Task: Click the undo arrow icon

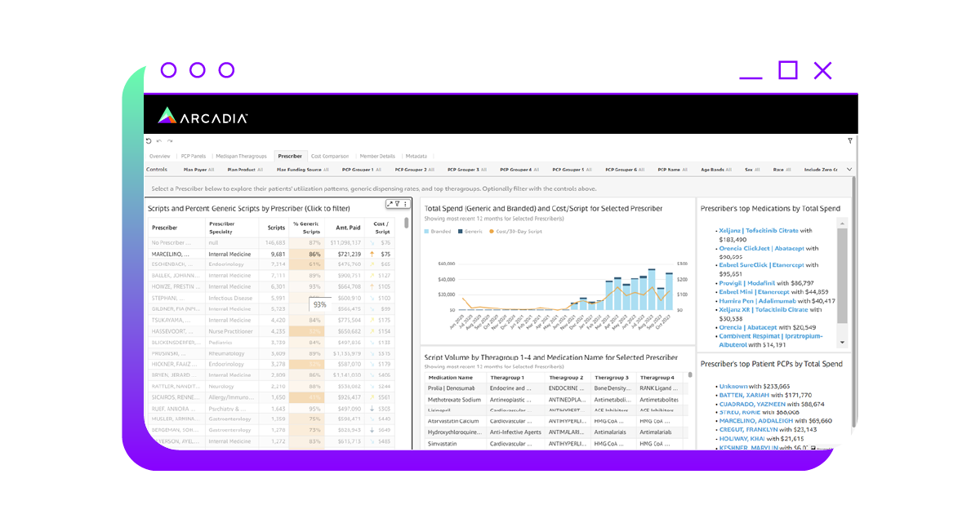Action: 159,140
